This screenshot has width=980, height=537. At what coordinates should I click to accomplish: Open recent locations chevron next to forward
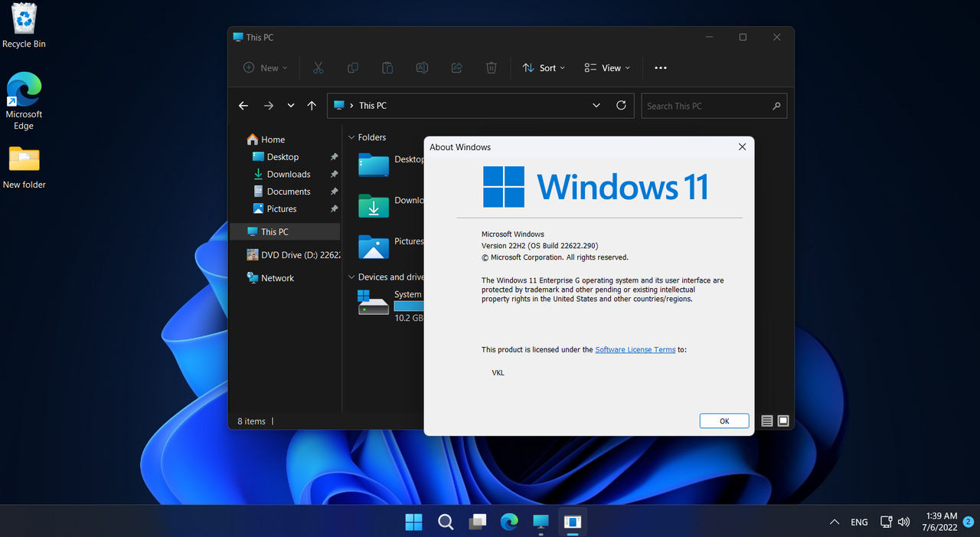click(291, 106)
